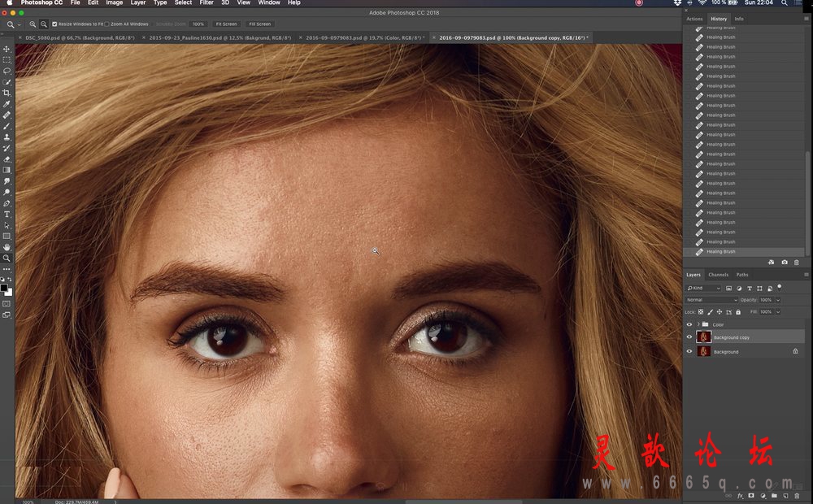
Task: Toggle lock transparent pixels
Action: [x=701, y=312]
